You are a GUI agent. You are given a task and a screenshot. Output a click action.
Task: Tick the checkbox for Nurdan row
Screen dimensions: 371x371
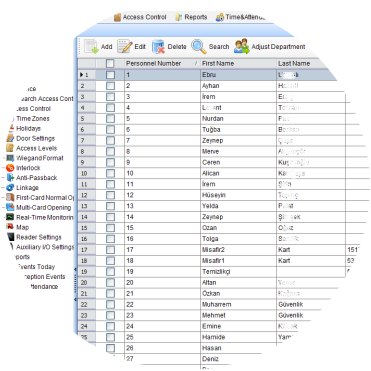coord(110,119)
